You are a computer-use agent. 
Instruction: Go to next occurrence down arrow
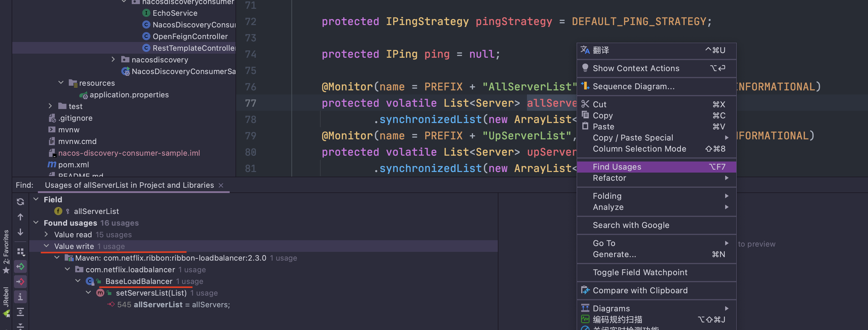click(20, 232)
